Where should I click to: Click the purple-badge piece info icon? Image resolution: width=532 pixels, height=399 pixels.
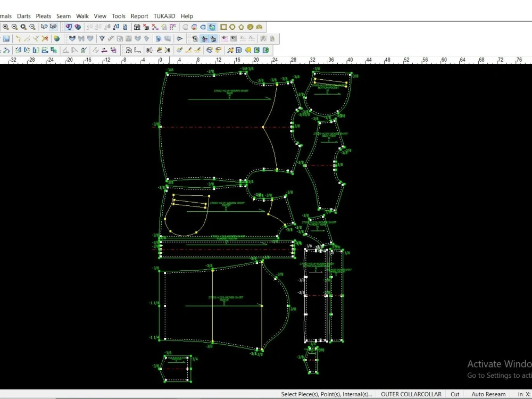pos(69,27)
